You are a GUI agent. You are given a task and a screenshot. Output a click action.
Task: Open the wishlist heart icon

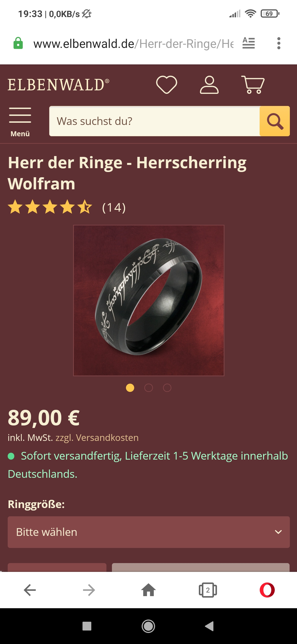(x=167, y=84)
